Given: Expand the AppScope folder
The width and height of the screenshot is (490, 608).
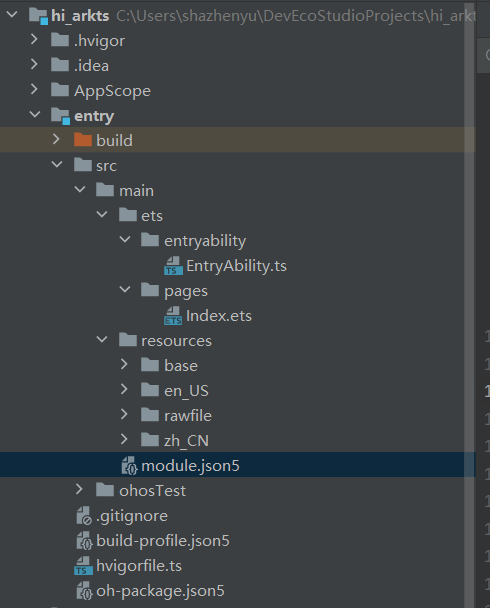Looking at the screenshot, I should click(x=34, y=89).
